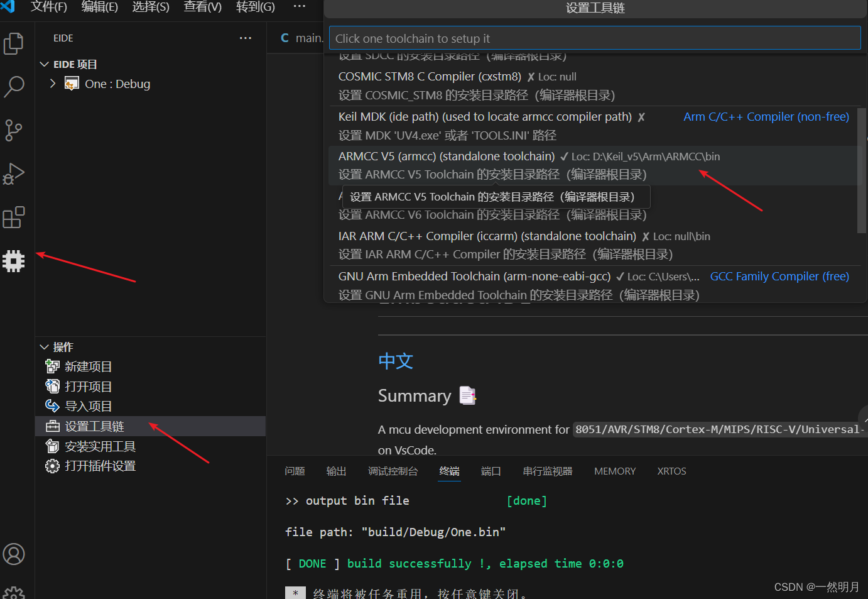Click the C file icon on main tab
Image resolution: width=868 pixels, height=599 pixels.
coord(285,38)
